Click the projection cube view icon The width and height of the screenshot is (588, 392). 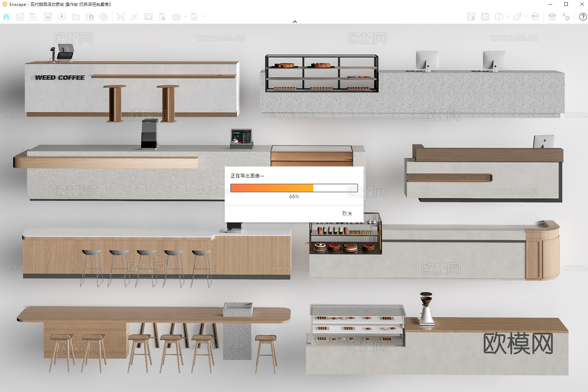click(499, 17)
